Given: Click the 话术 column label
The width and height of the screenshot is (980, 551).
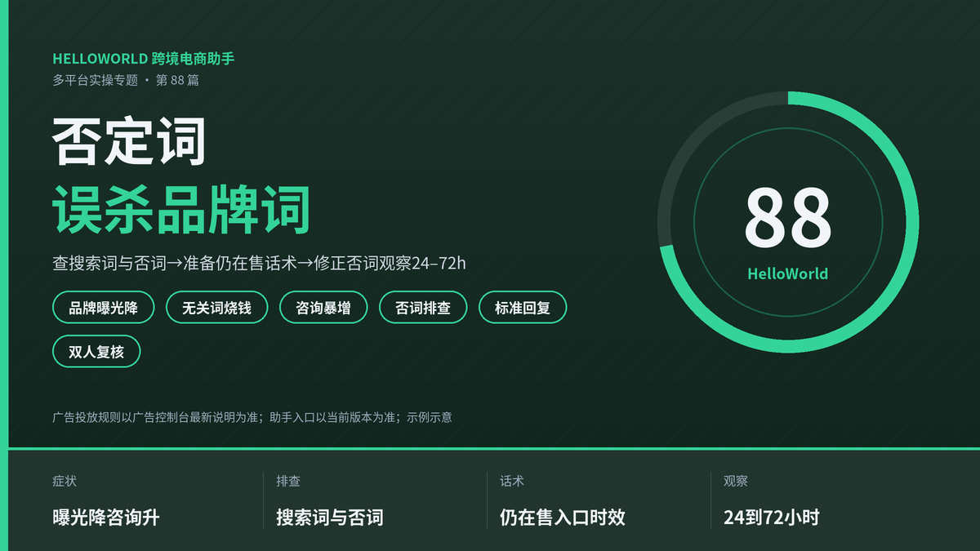Looking at the screenshot, I should (x=512, y=482).
